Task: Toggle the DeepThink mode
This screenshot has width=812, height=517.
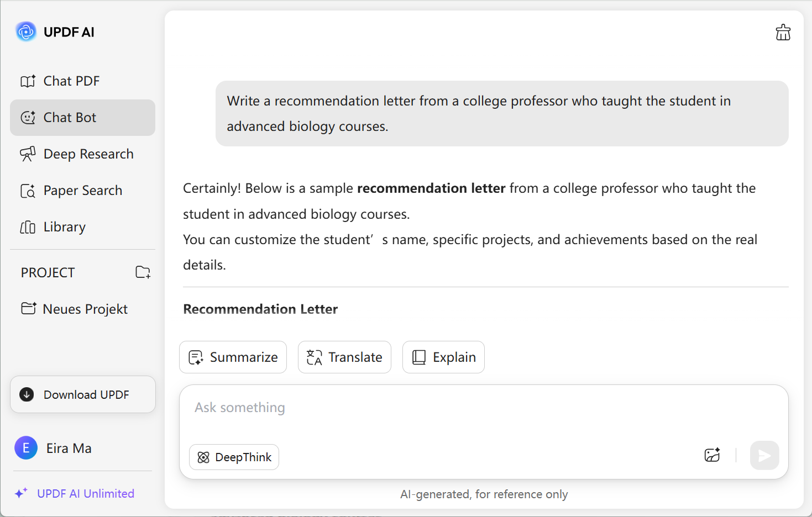Action: [x=234, y=457]
